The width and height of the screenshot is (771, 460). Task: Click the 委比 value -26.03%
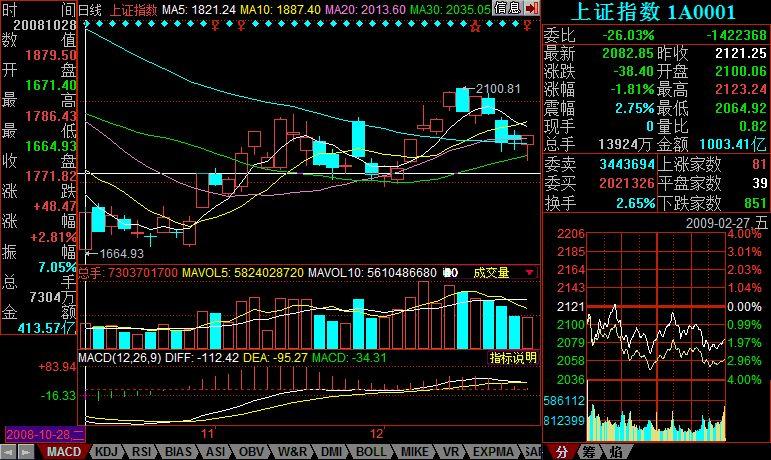tap(628, 35)
